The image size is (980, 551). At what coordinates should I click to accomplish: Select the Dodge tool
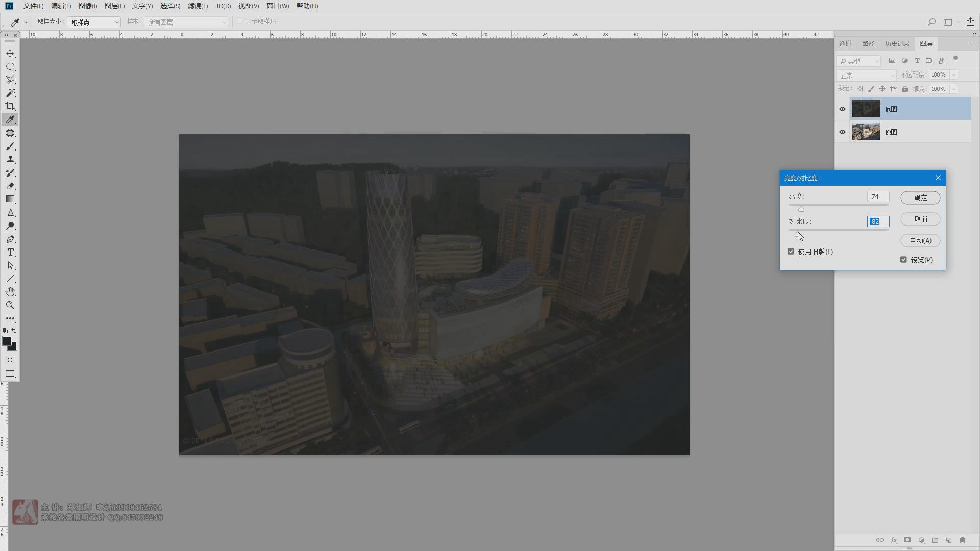coord(10,226)
